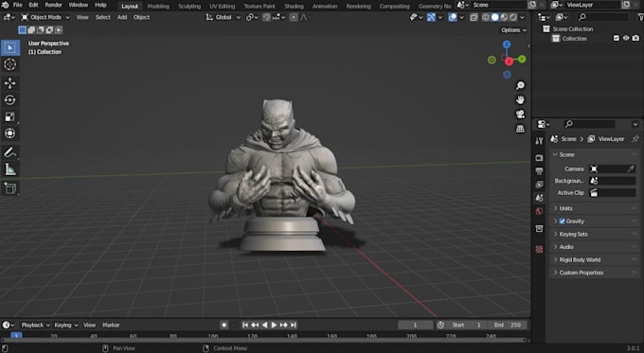Select the Rotate tool
Image resolution: width=644 pixels, height=353 pixels.
[9, 100]
